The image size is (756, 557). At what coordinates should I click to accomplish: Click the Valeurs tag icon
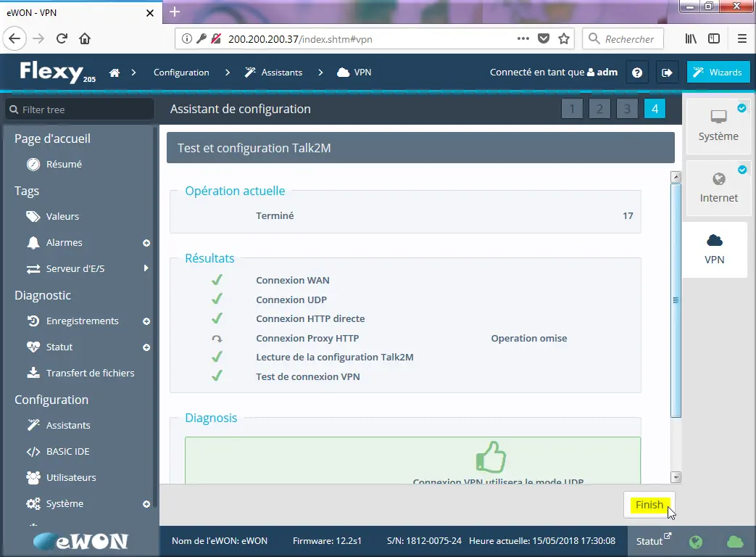(33, 217)
